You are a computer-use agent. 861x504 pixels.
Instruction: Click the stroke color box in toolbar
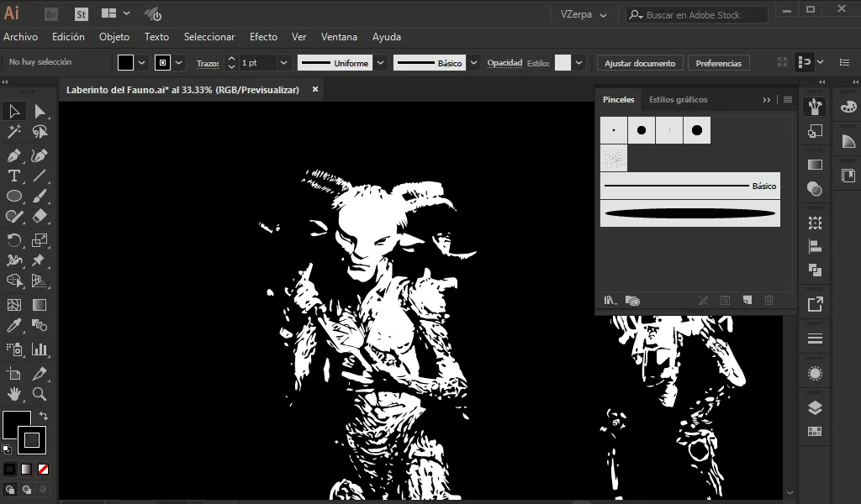[32, 440]
